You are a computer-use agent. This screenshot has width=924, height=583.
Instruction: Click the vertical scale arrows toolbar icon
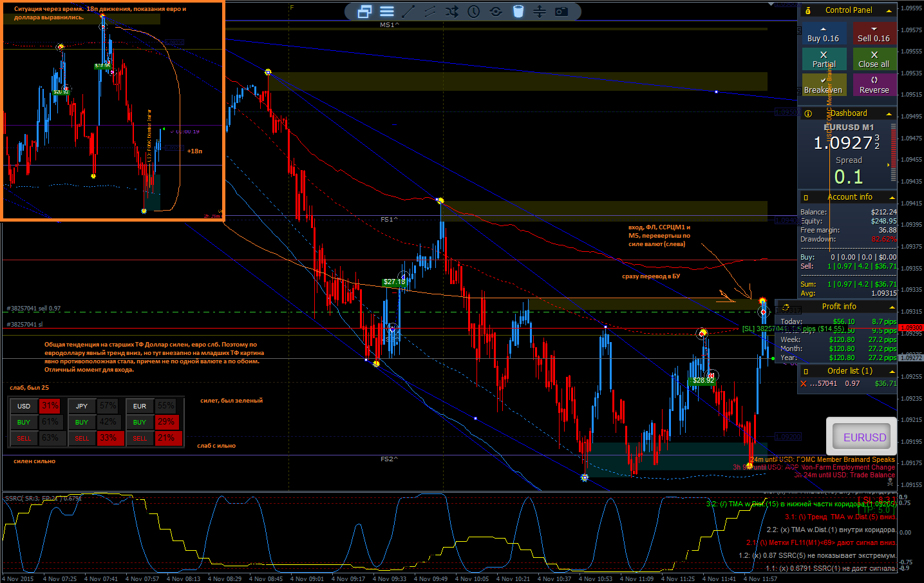(540, 12)
